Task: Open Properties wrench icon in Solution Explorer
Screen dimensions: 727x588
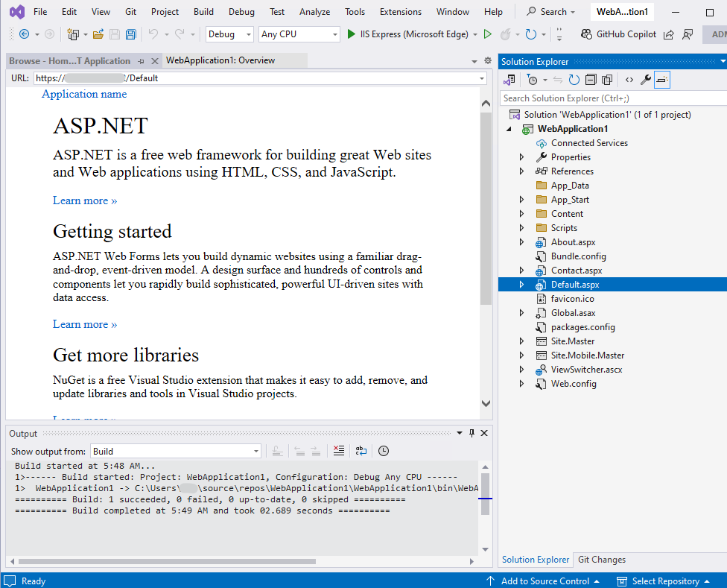Action: point(645,80)
